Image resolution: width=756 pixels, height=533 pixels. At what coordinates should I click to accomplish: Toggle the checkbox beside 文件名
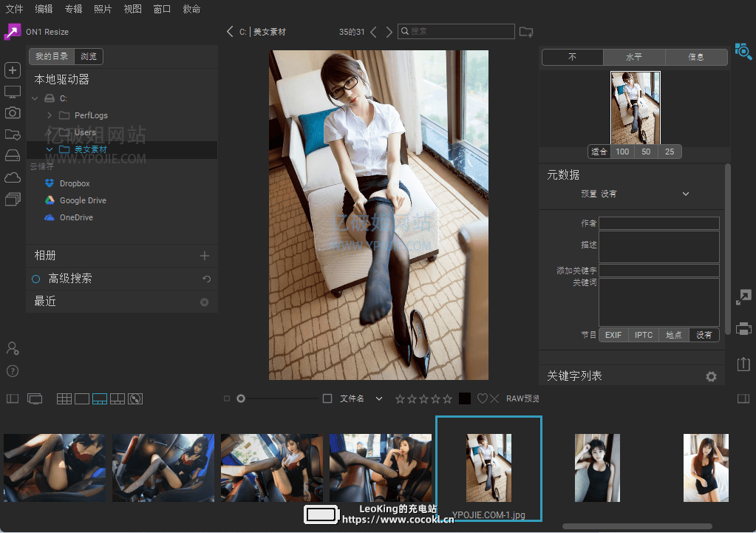point(327,398)
